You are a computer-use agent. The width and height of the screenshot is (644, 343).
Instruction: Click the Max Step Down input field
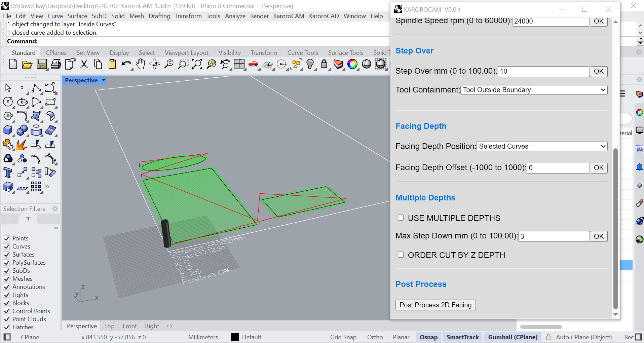pos(554,236)
